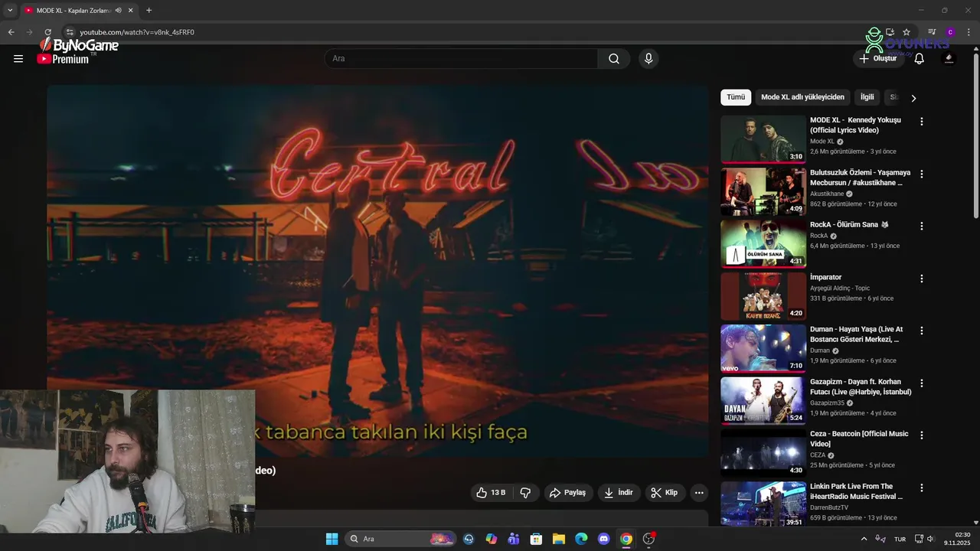Open RockA - Ölürüm Sana video title
980x551 pixels.
[x=849, y=225]
